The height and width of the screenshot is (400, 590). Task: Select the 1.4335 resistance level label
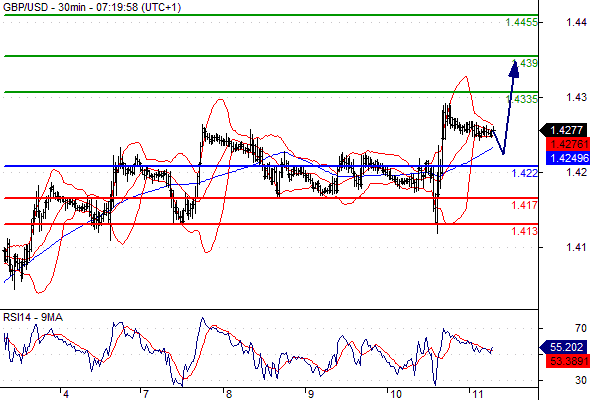tap(522, 99)
